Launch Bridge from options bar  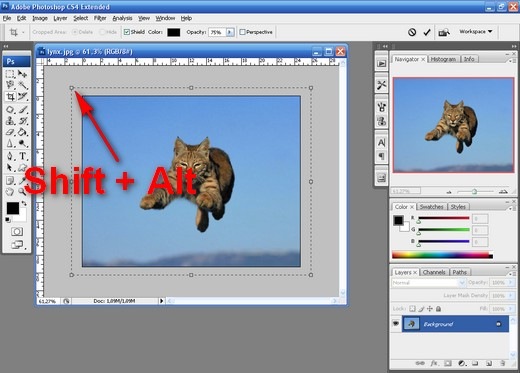[444, 32]
